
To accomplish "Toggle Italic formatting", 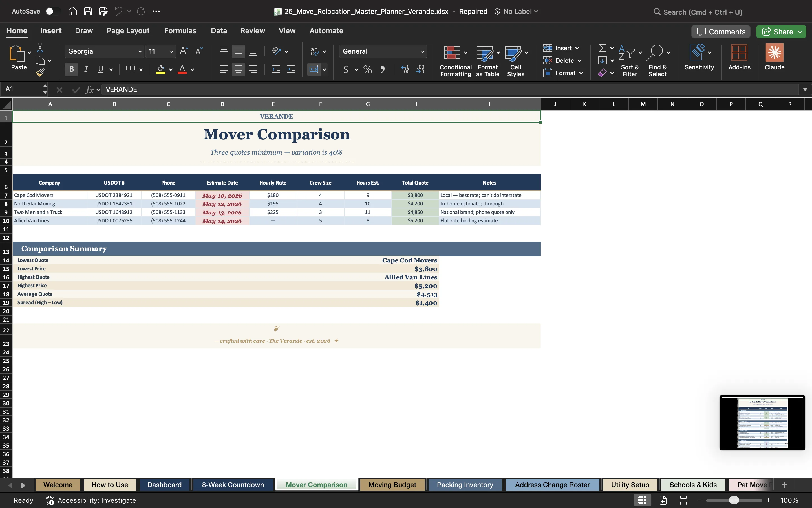I will [x=86, y=69].
